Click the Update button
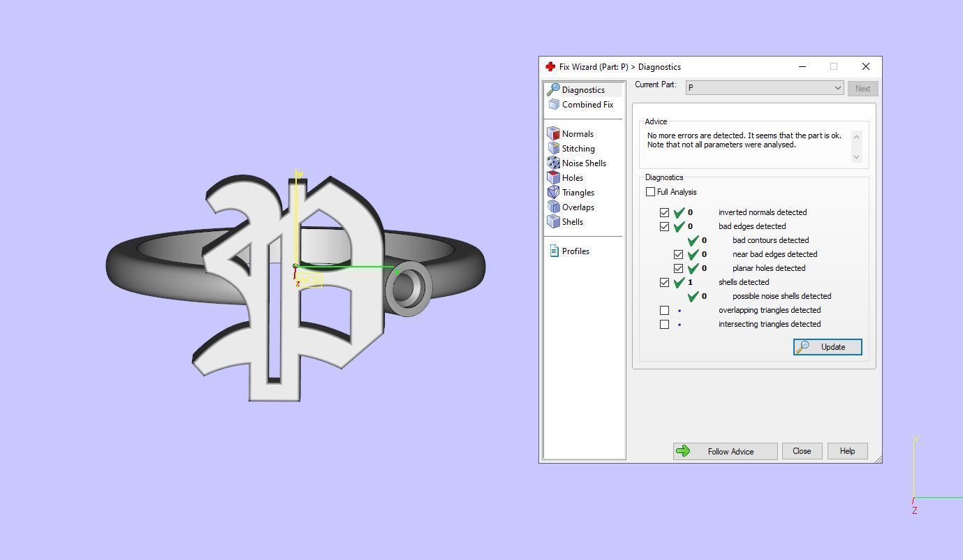The width and height of the screenshot is (963, 560). [828, 347]
